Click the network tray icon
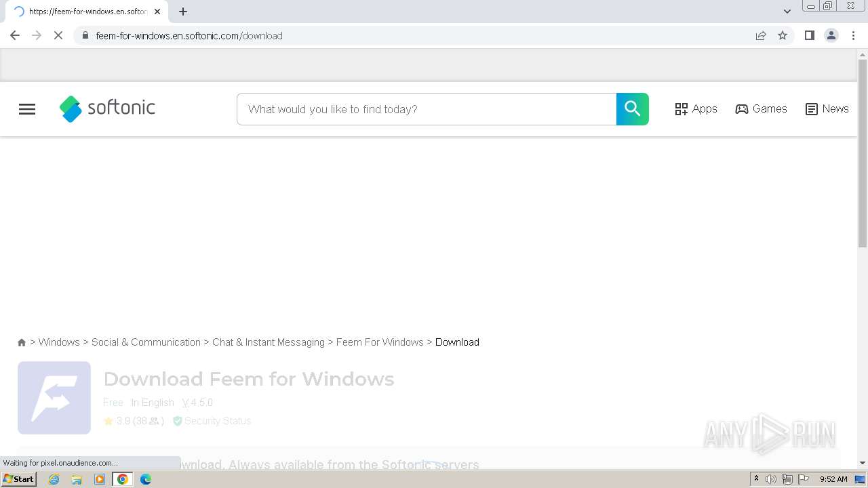 [x=787, y=479]
